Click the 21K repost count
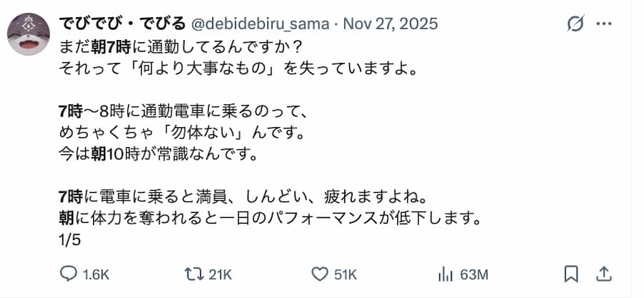This screenshot has width=644, height=298. coord(220,274)
